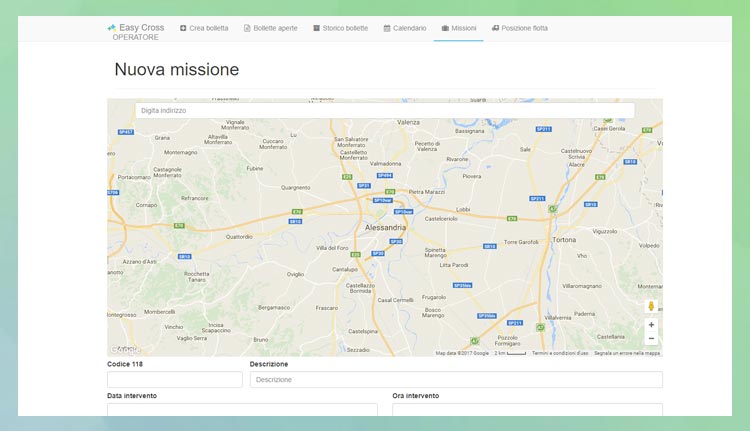Click Spinetta Marengo map label
Viewport: 750px width, 431px height.
(x=435, y=253)
